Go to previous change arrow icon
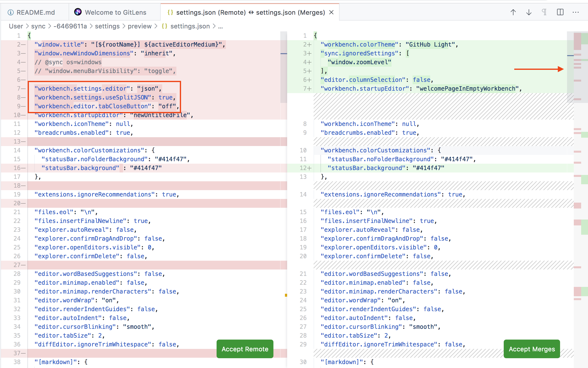588x368 pixels. (513, 12)
